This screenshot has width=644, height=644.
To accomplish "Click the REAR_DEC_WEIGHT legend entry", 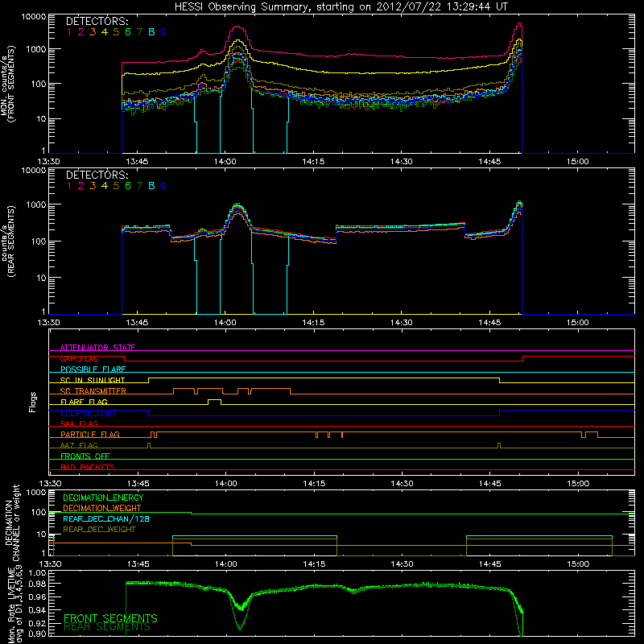I will 99,530.
